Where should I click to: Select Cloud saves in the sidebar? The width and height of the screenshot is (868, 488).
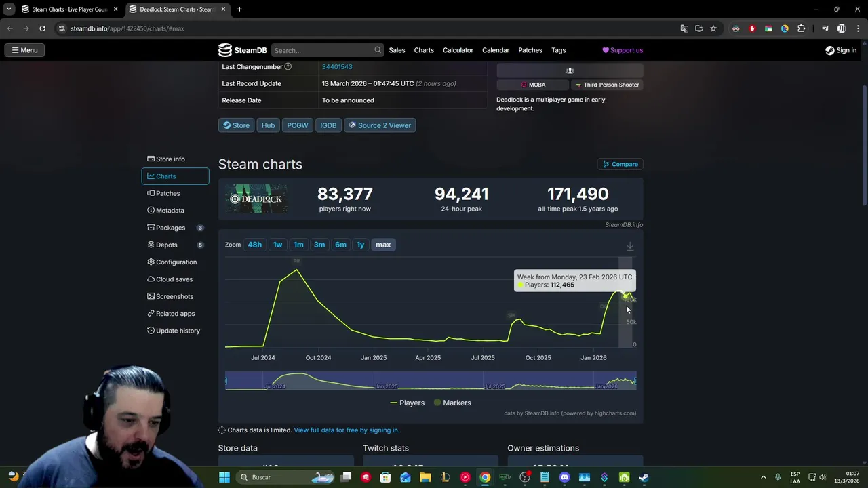click(x=175, y=279)
